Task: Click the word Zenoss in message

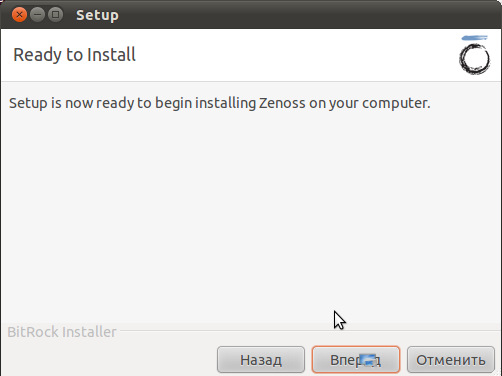Action: click(282, 103)
